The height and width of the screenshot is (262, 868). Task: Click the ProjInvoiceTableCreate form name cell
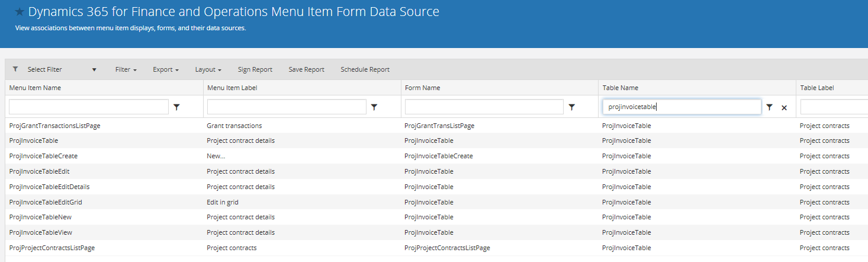[x=439, y=156]
